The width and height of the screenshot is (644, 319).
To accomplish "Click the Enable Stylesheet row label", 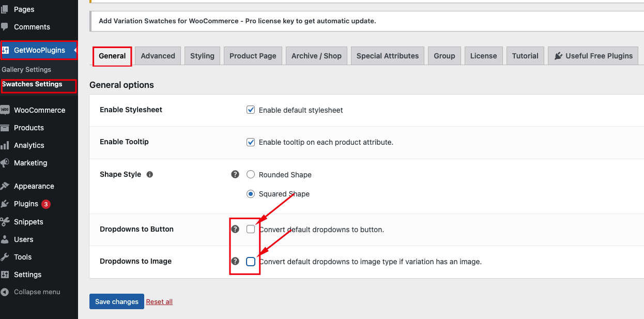I will pyautogui.click(x=131, y=110).
